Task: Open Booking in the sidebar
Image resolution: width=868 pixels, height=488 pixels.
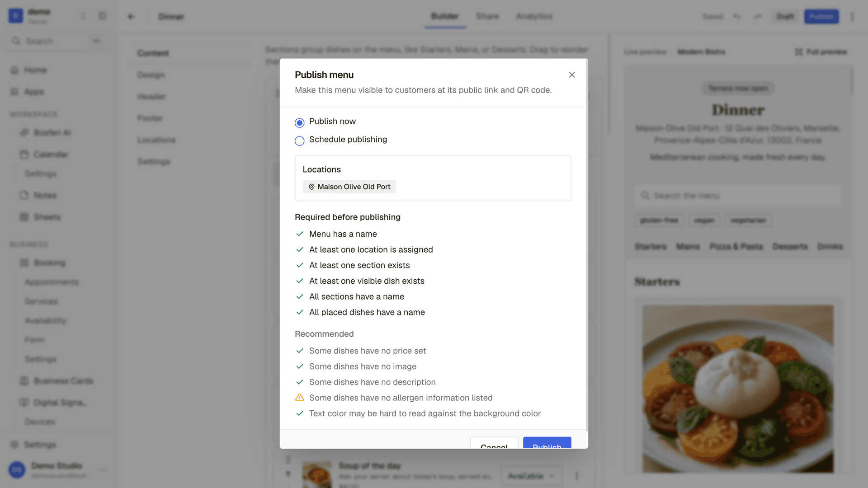Action: 49,263
